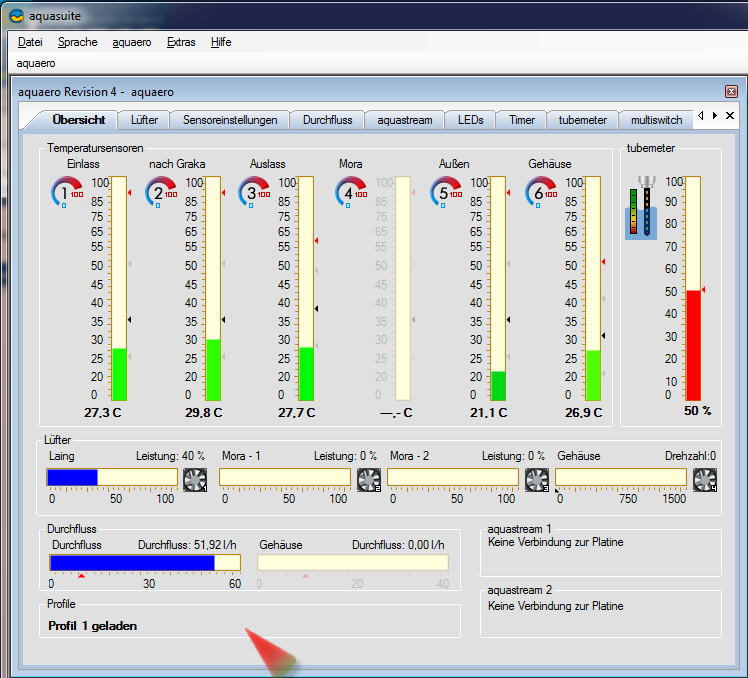Click the tubemeter red fill level bar
This screenshot has width=748, height=678.
point(693,345)
